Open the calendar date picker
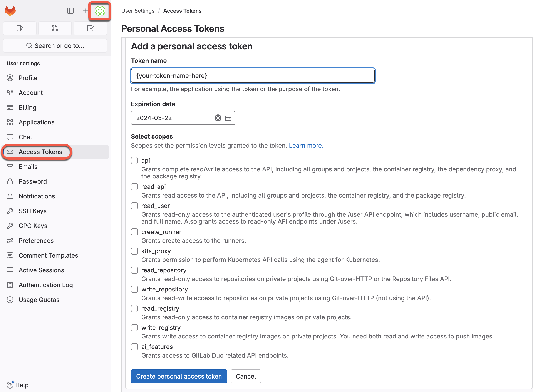Image resolution: width=533 pixels, height=392 pixels. (x=228, y=118)
